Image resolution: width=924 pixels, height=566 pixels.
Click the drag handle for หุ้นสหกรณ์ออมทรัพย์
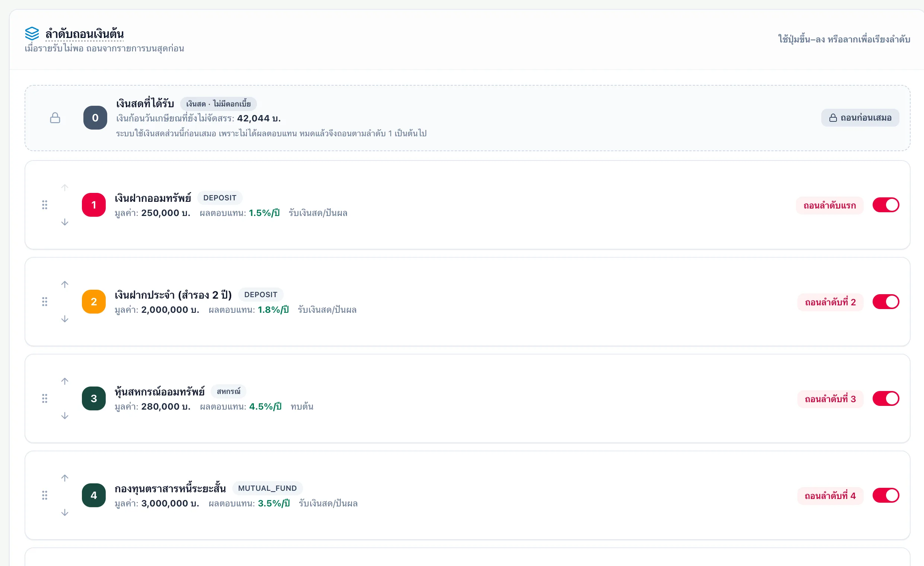(45, 398)
